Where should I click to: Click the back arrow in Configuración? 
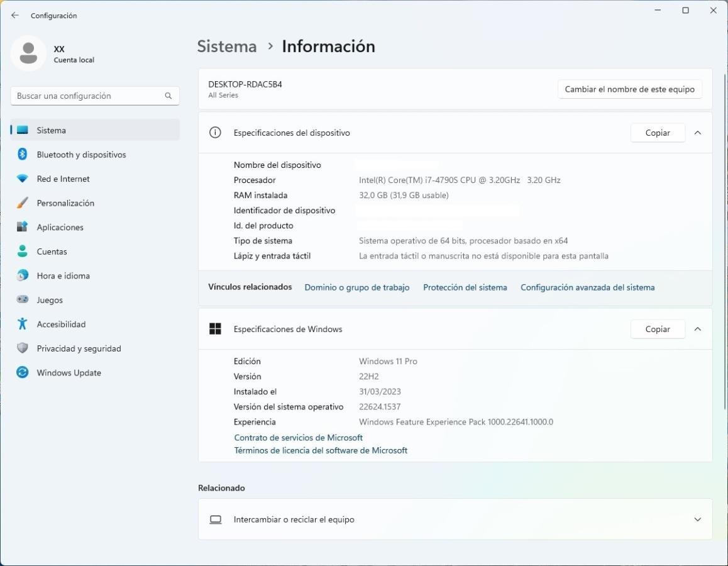[x=15, y=16]
